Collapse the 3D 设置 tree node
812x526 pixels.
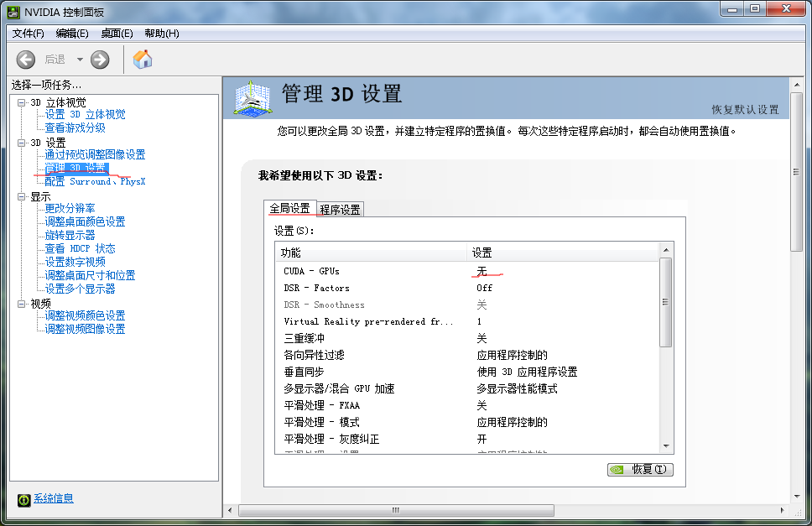(x=21, y=143)
